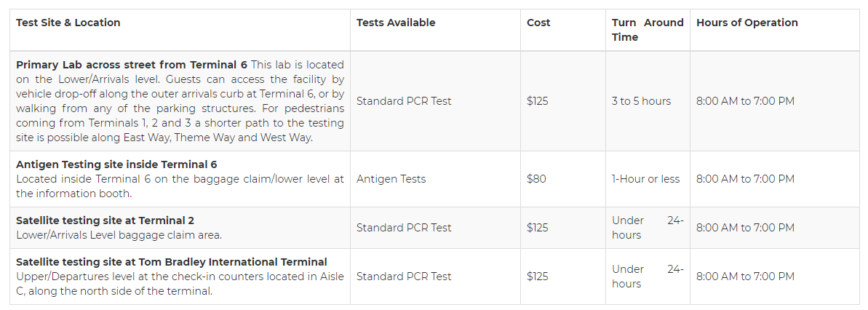Select the 'Turn Around Time' header cell
The image size is (868, 310).
[x=648, y=30]
